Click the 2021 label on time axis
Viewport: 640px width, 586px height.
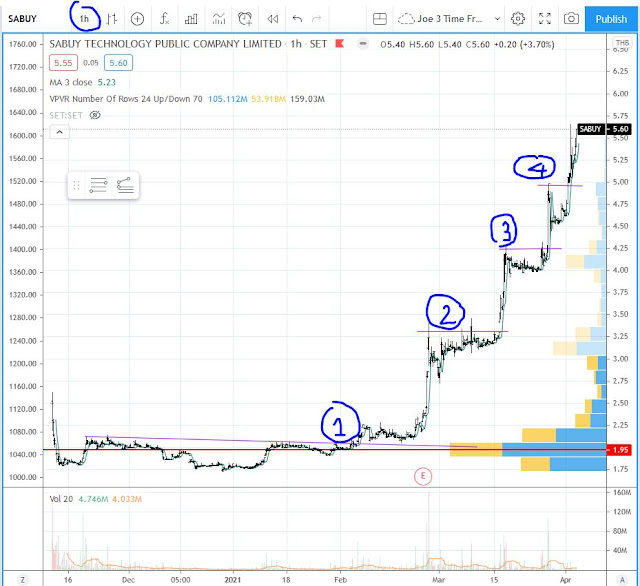pyautogui.click(x=233, y=579)
